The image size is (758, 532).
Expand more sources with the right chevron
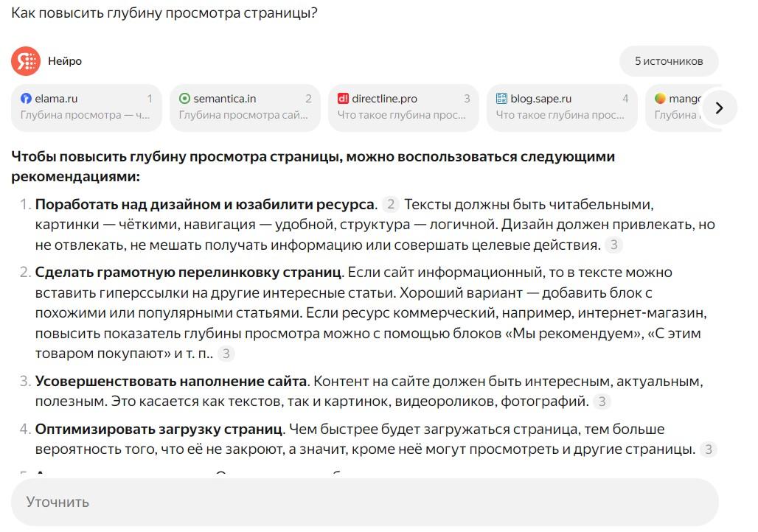(719, 108)
